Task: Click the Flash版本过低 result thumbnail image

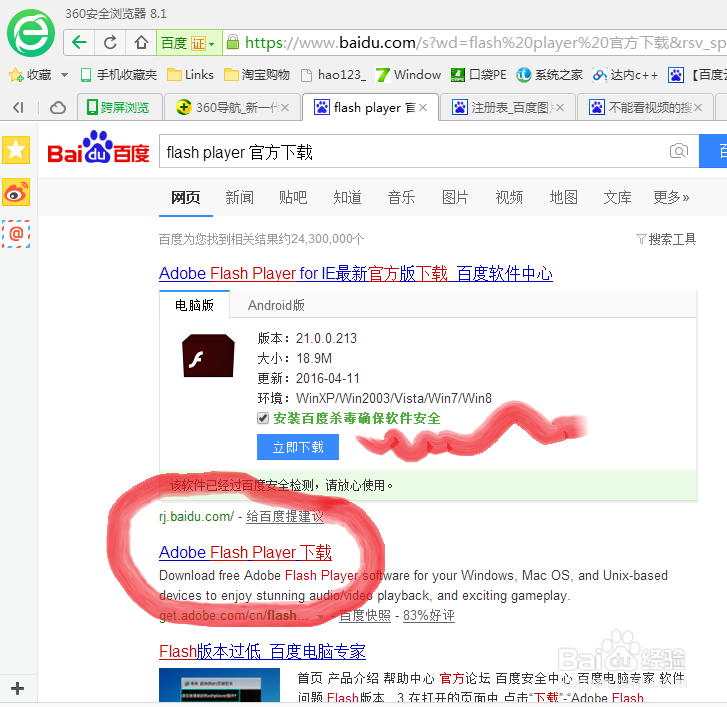Action: click(x=219, y=685)
